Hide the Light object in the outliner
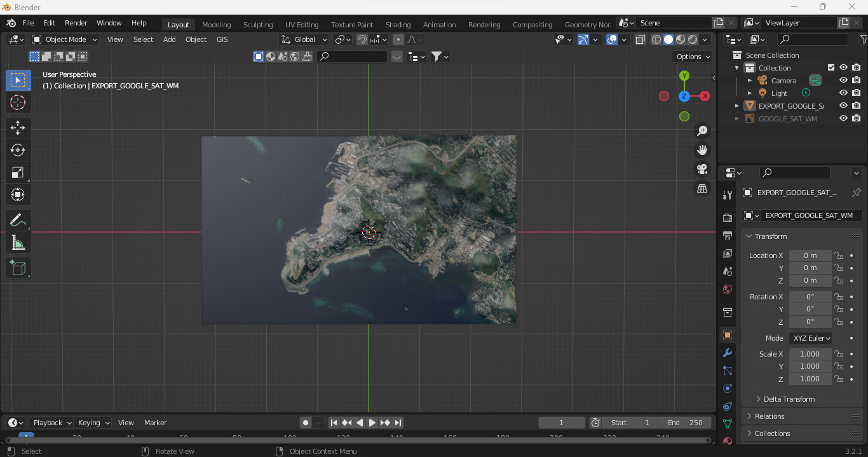Viewport: 868px width, 457px height. coord(843,93)
